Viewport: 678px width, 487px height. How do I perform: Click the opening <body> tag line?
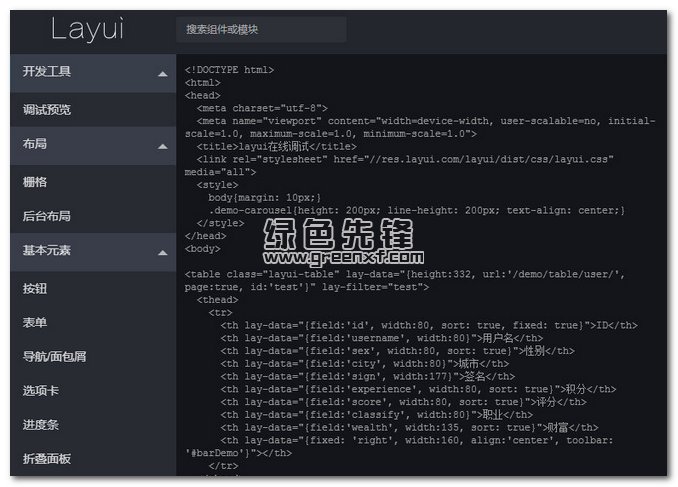pos(202,249)
